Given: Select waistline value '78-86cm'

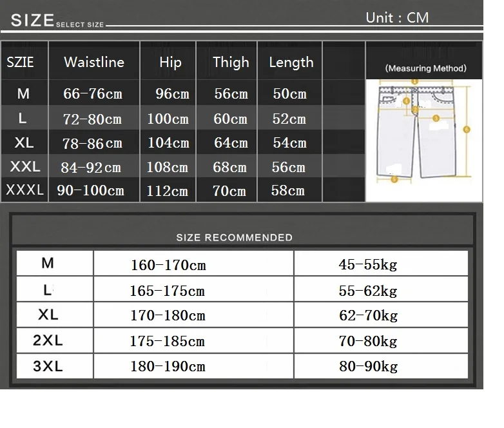Looking at the screenshot, I should click(x=92, y=143).
